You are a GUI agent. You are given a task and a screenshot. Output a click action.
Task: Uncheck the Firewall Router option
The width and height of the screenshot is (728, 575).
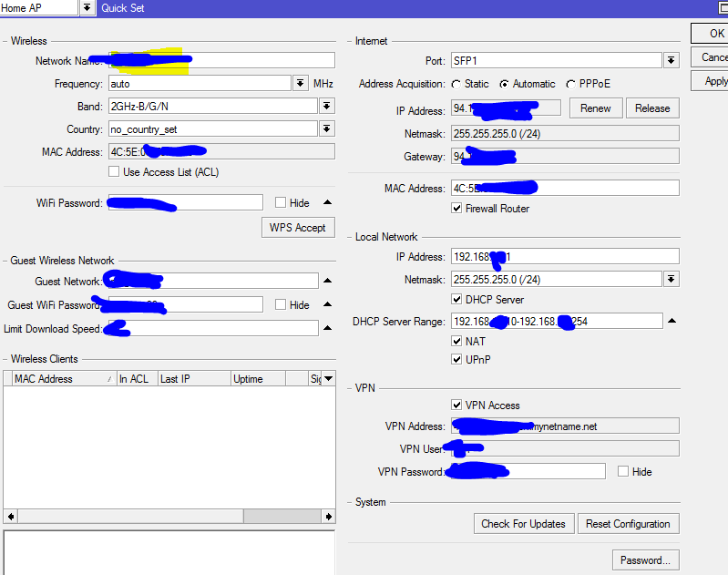click(457, 209)
